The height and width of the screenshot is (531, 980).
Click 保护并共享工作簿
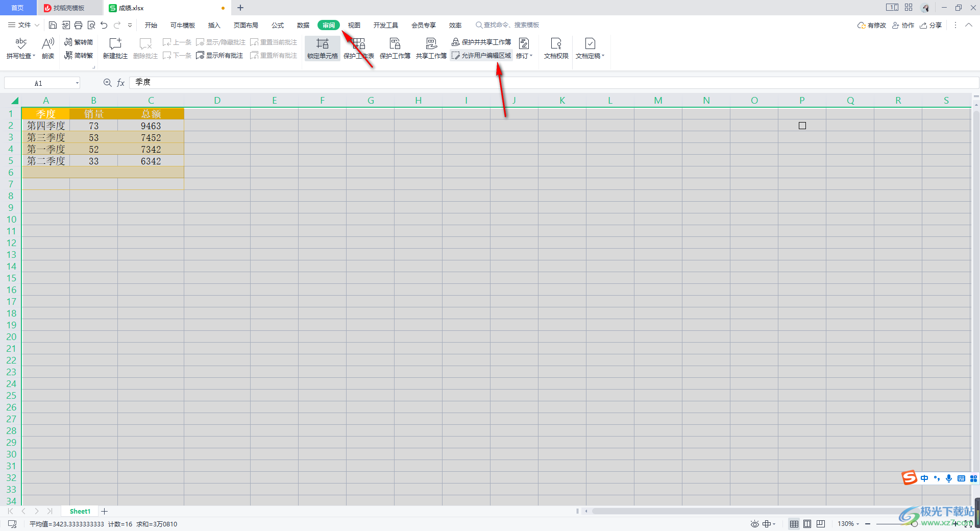pyautogui.click(x=481, y=42)
